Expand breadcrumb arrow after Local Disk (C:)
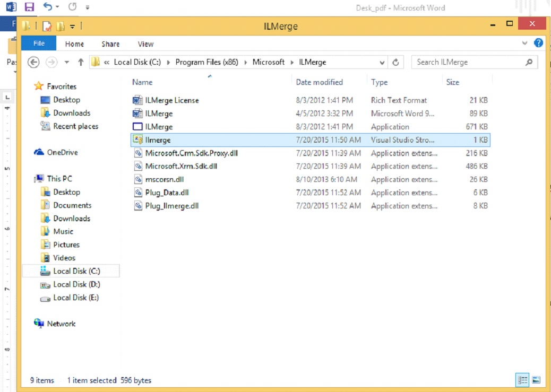551x392 pixels. (x=168, y=63)
